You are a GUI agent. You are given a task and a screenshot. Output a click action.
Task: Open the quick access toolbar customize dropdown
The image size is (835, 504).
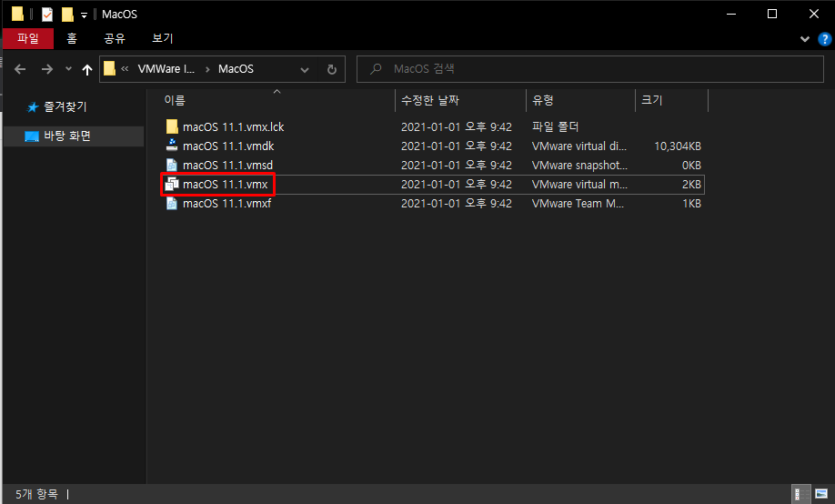[x=85, y=15]
